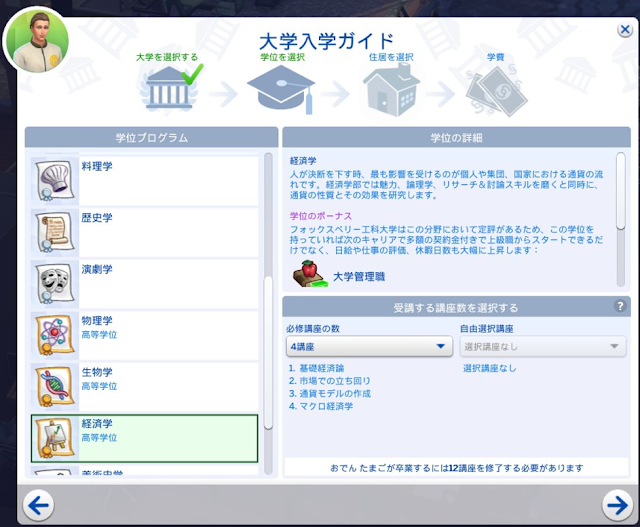Click the 学位の詳細 panel header
The height and width of the screenshot is (527, 640).
point(456,138)
